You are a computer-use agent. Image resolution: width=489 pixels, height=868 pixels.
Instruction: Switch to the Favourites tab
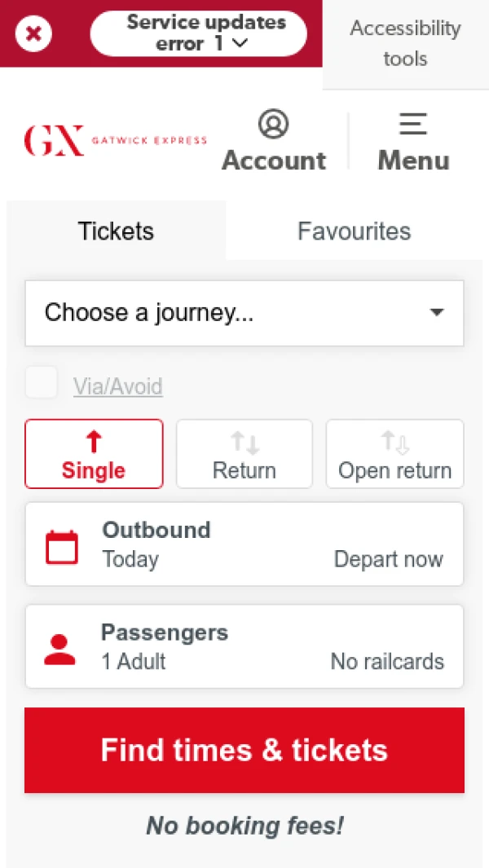pos(354,231)
